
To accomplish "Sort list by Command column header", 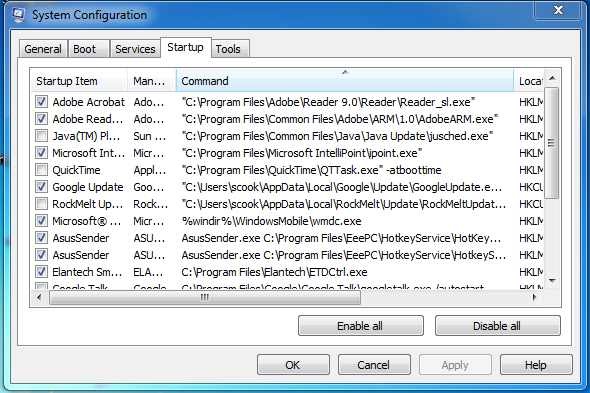I will 345,81.
